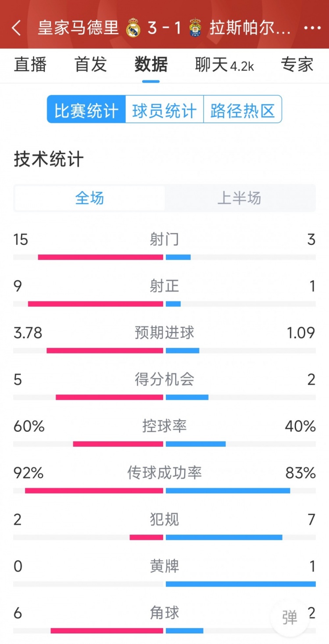This screenshot has height=644, width=329.
Task: Tap the 预期进球 stat label
Action: 164,333
